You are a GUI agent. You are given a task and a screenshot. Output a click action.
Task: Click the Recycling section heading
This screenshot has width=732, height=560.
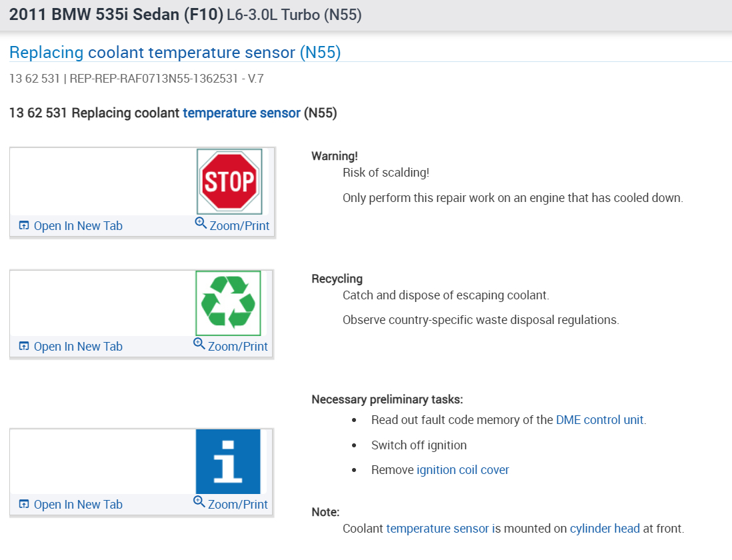337,279
